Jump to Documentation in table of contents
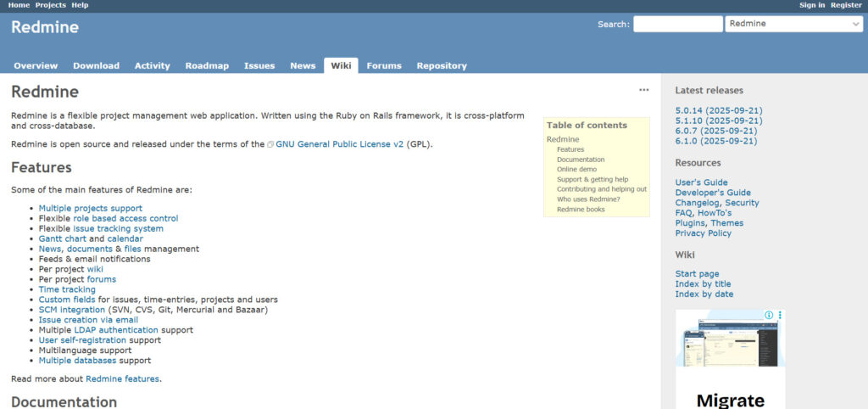Viewport: 868px width, 409px height. point(581,160)
